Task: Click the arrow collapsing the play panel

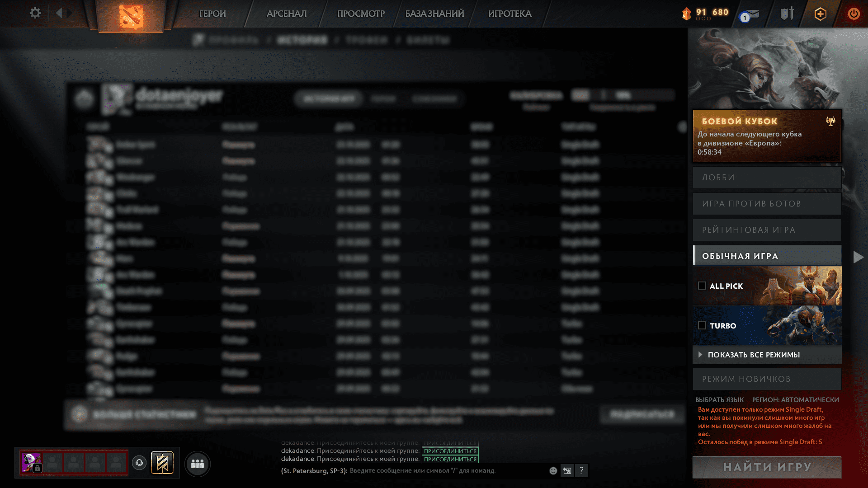Action: tap(858, 257)
